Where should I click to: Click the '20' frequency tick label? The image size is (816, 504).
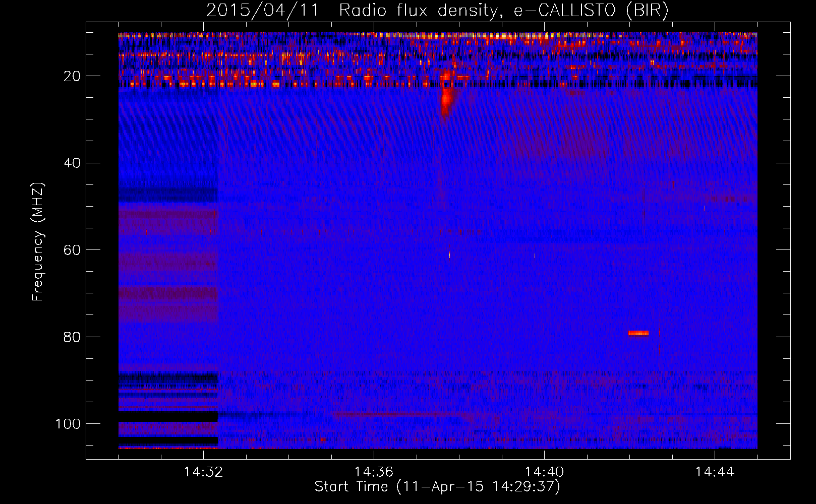click(x=72, y=76)
